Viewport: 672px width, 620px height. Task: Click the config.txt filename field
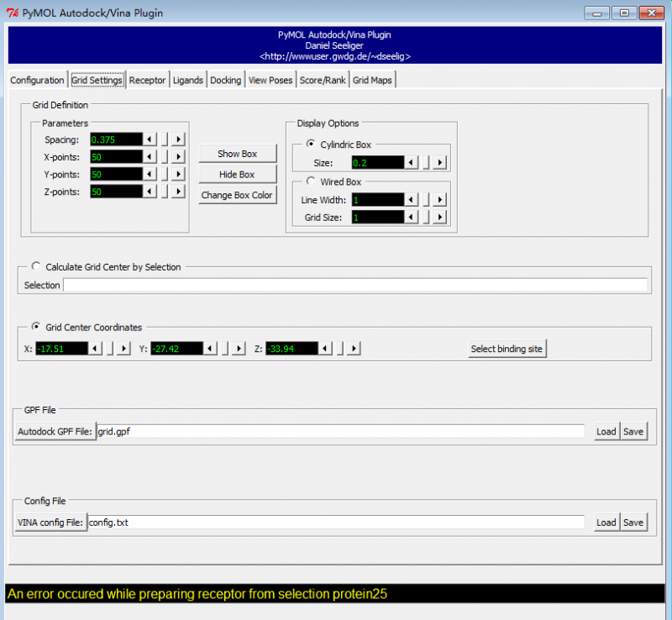336,523
